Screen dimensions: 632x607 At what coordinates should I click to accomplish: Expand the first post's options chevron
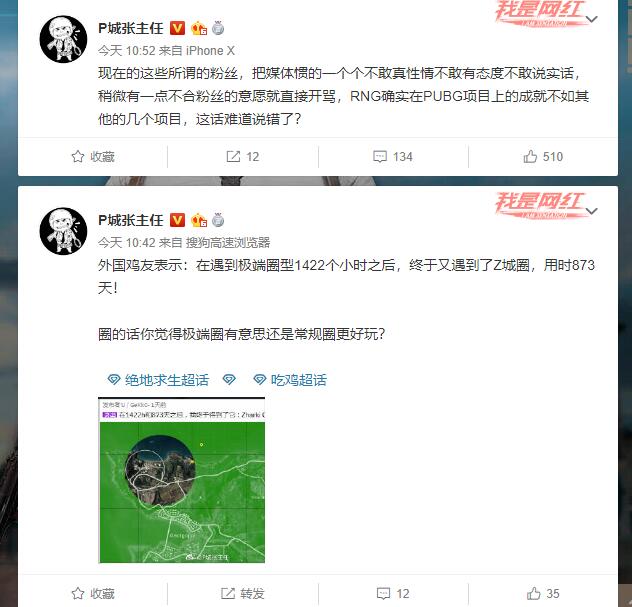coord(591,19)
